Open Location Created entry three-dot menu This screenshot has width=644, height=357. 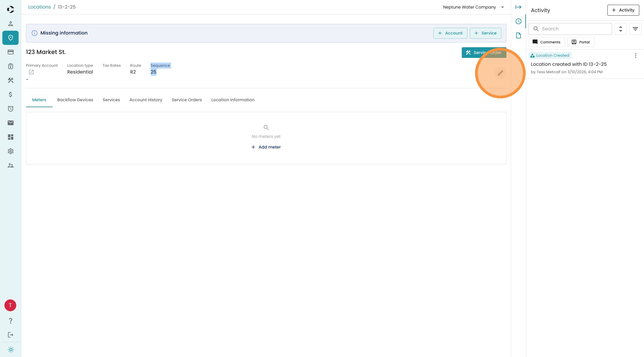coord(635,56)
